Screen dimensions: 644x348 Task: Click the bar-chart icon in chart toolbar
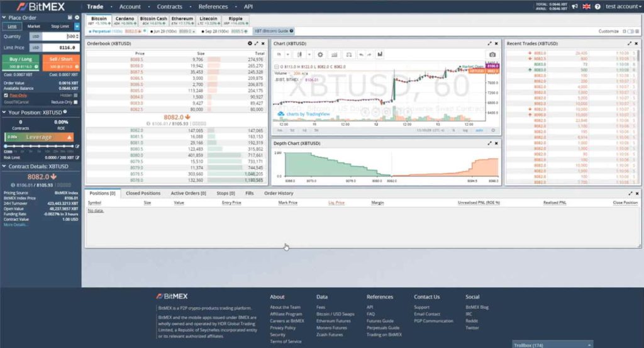point(380,54)
